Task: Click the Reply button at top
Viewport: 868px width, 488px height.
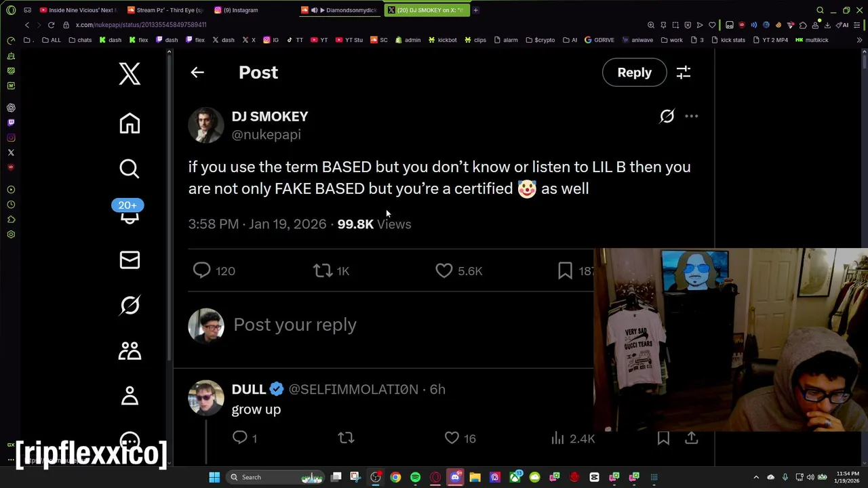Action: (x=634, y=73)
